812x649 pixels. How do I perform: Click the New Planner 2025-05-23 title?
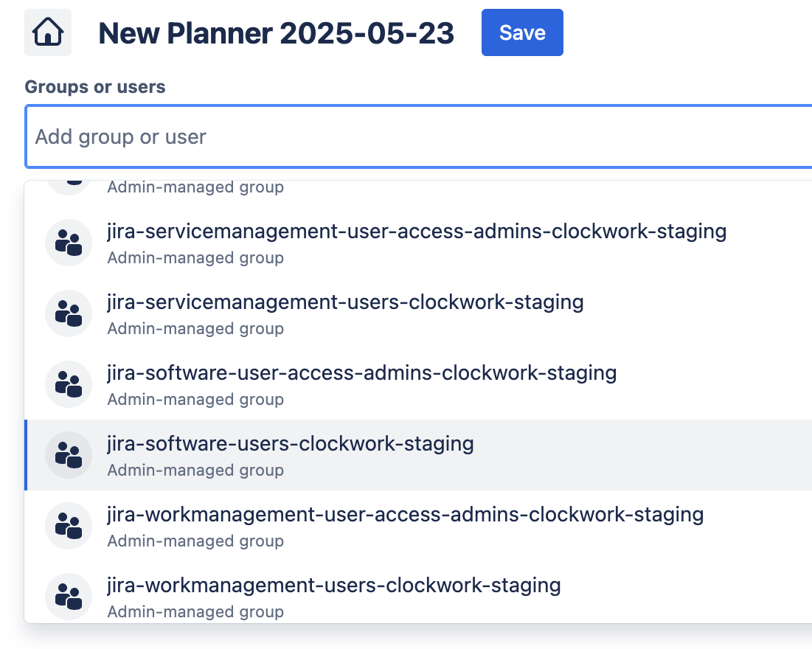click(x=276, y=33)
